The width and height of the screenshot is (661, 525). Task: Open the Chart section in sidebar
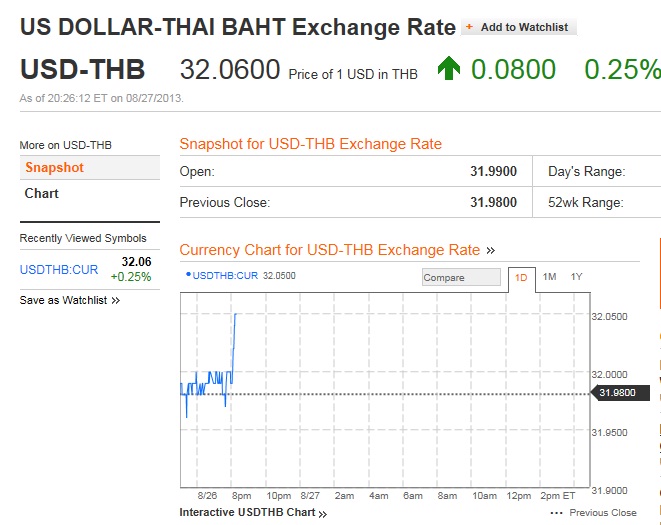point(42,194)
